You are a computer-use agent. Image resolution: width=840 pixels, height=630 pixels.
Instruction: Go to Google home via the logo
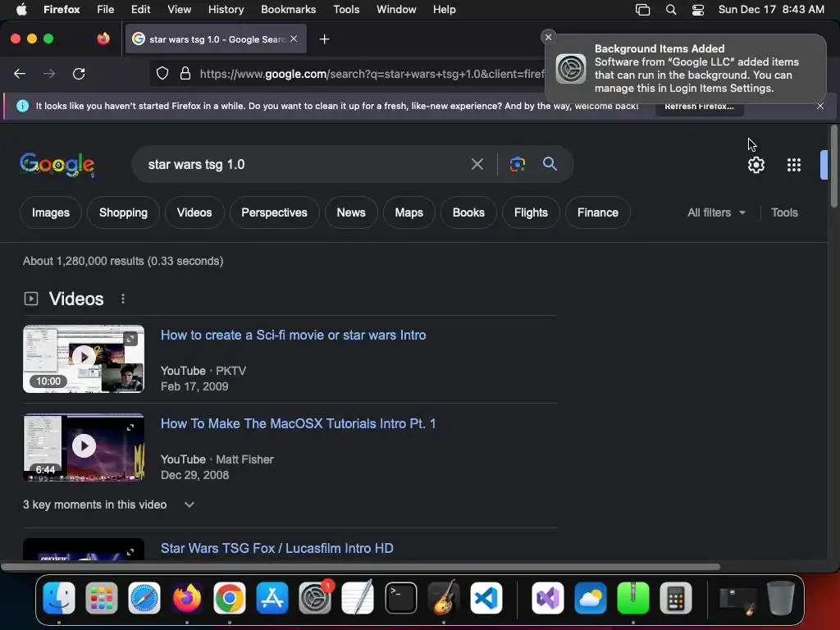(x=57, y=164)
